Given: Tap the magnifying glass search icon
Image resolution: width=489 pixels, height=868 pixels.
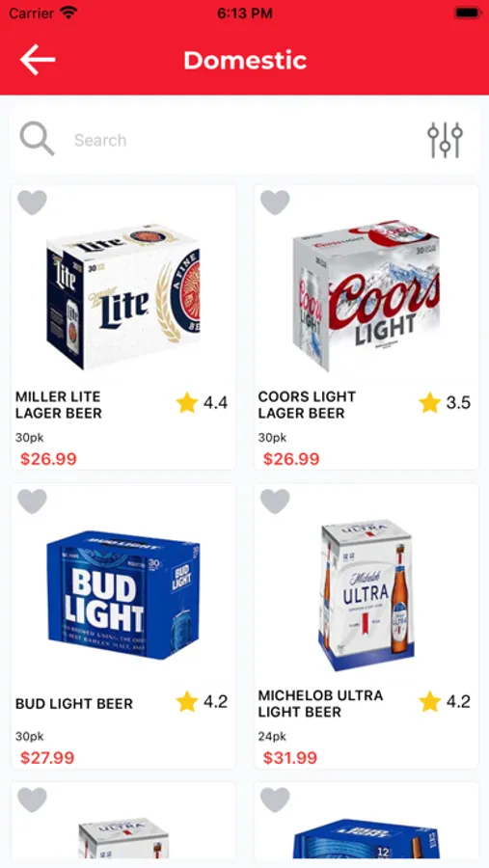Looking at the screenshot, I should tap(37, 139).
